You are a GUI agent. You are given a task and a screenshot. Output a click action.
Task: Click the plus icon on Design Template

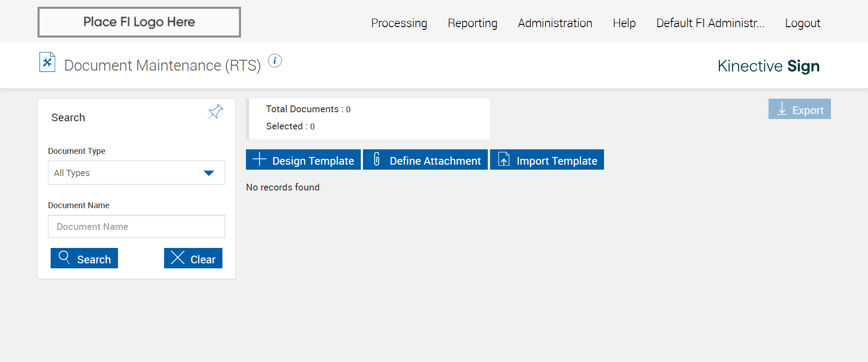click(x=259, y=159)
